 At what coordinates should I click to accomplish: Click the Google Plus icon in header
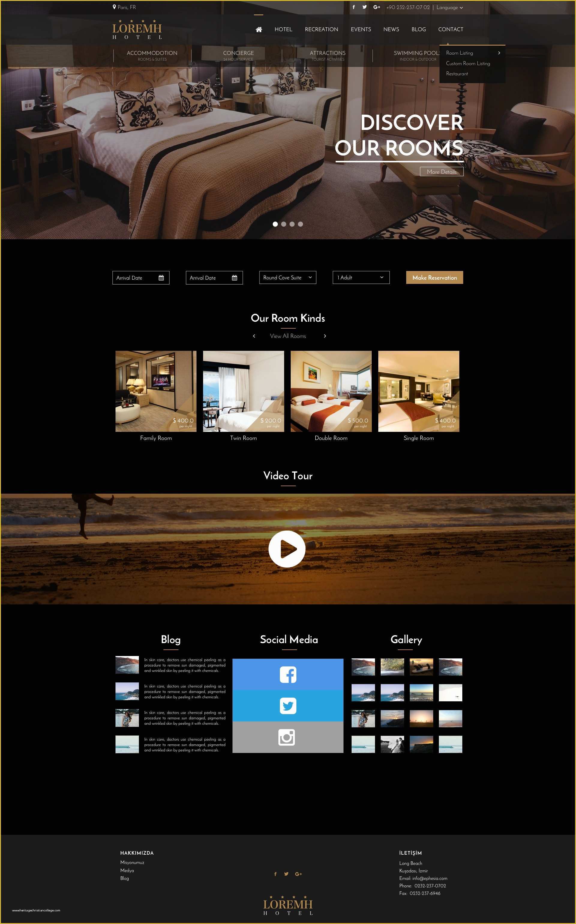click(x=376, y=7)
